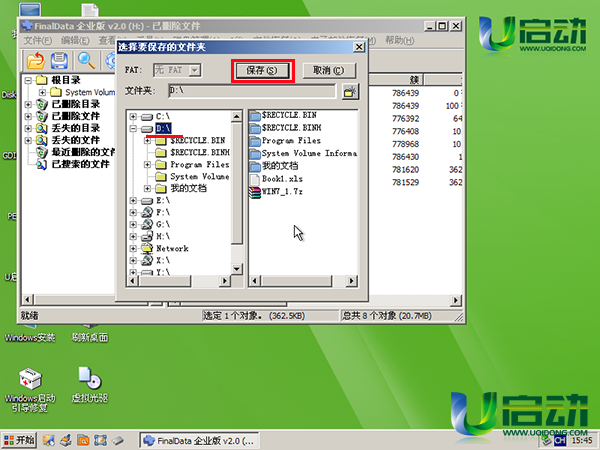Expand 我的文档 folder in dialog tree

pyautogui.click(x=147, y=189)
